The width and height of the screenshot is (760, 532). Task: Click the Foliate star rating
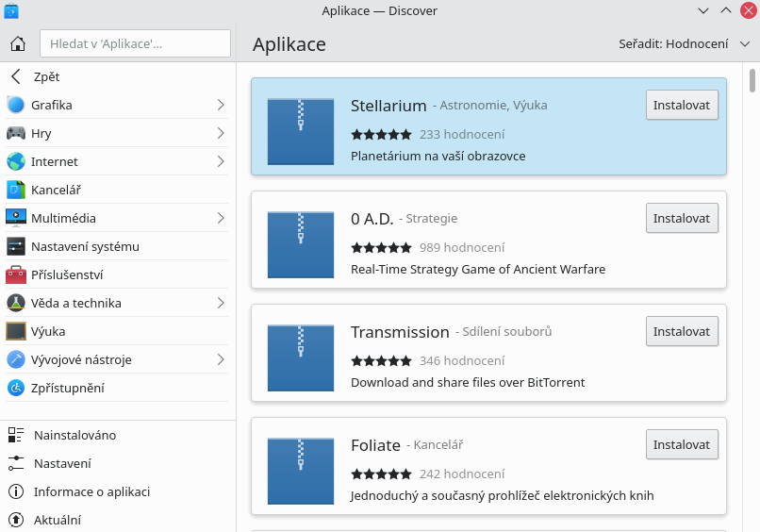coord(382,474)
